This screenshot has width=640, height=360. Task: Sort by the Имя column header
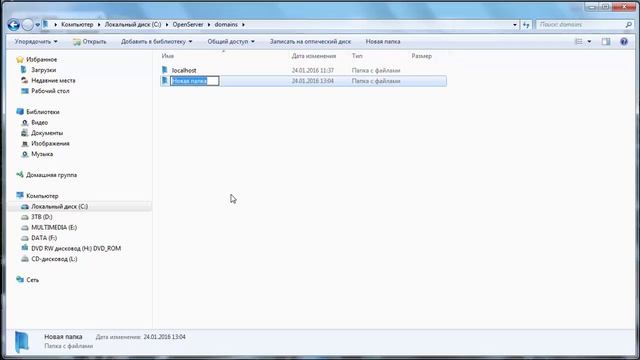click(x=168, y=56)
